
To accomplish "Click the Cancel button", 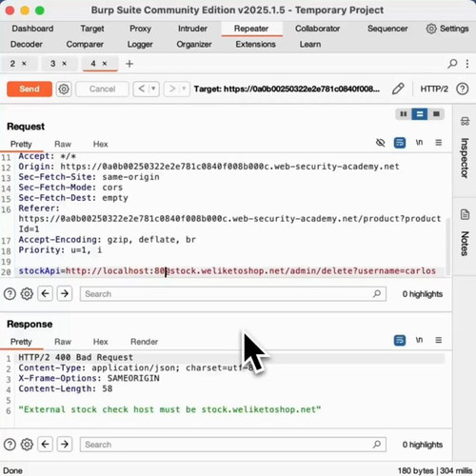I will tap(102, 89).
